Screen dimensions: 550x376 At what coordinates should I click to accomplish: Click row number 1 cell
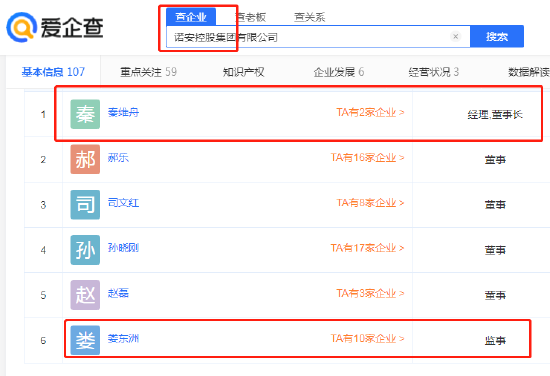click(43, 114)
